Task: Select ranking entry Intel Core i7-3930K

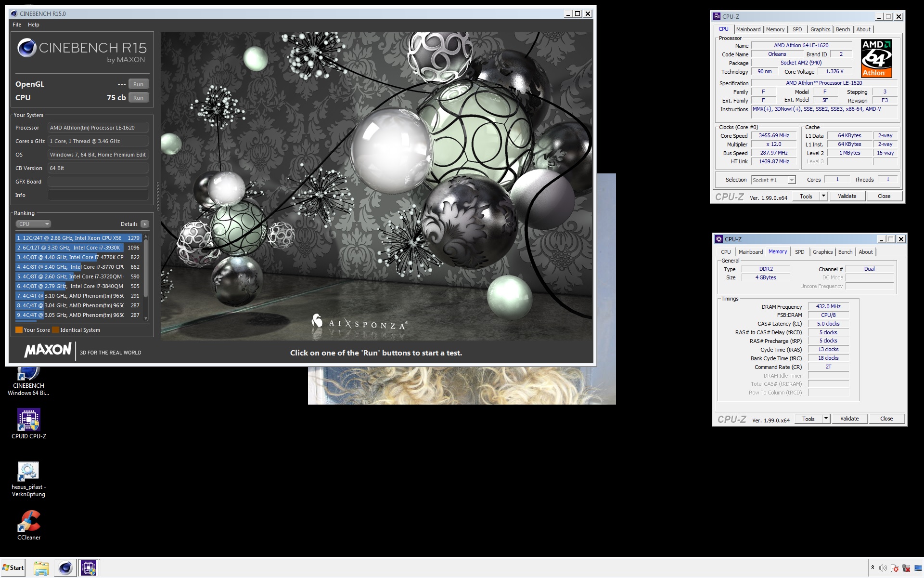Action: [x=78, y=248]
